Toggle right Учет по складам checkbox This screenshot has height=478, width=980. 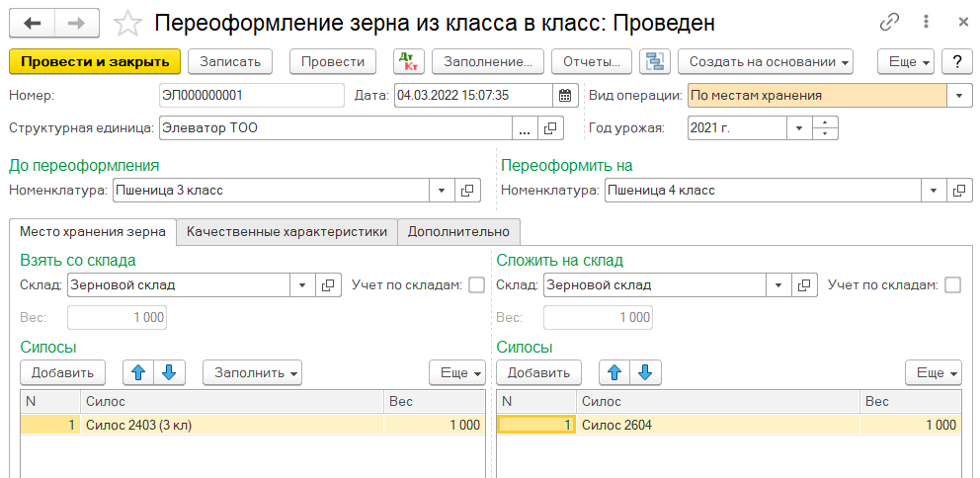pyautogui.click(x=952, y=285)
